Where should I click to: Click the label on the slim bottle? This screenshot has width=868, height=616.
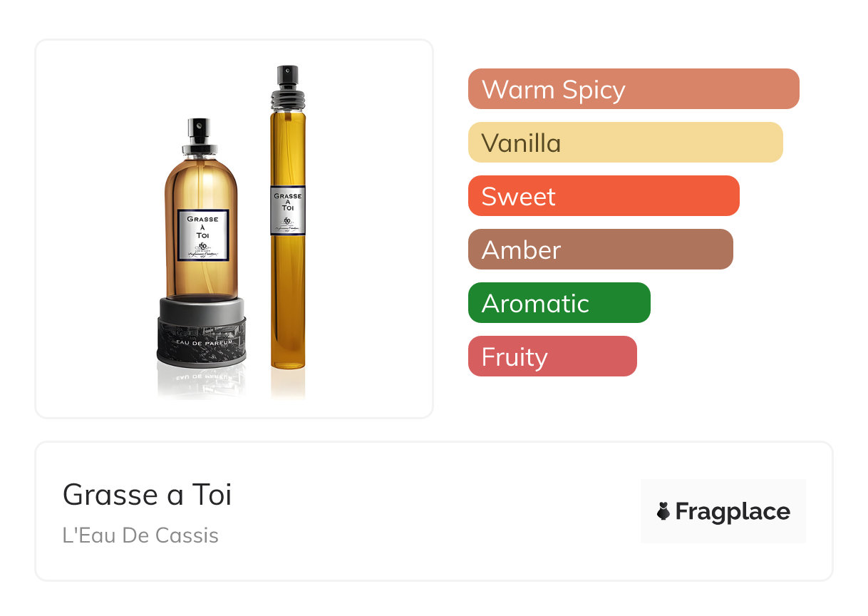pyautogui.click(x=288, y=210)
